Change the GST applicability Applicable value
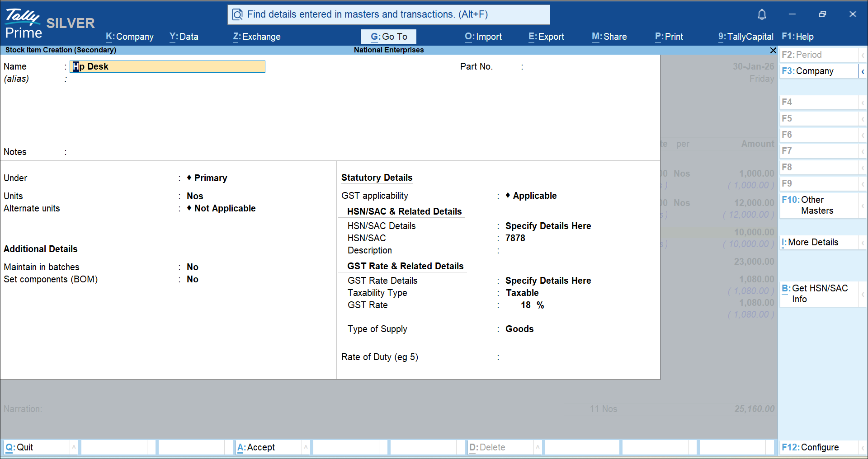The image size is (868, 459). coord(534,196)
